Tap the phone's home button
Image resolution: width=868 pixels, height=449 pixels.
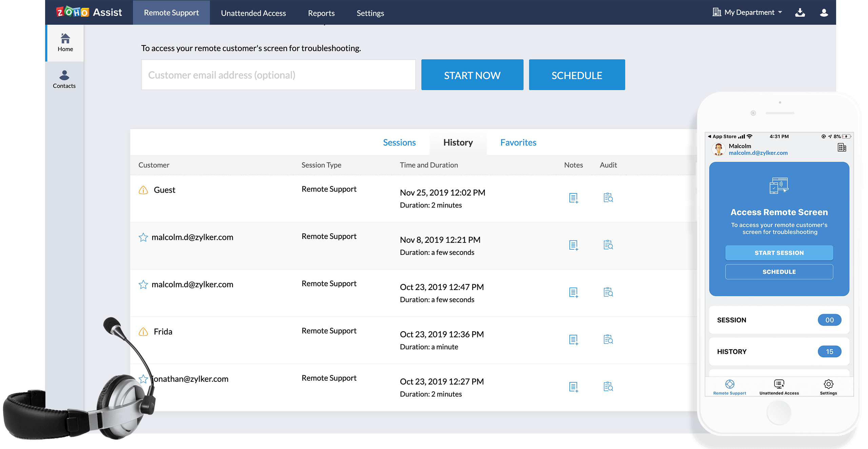click(x=778, y=412)
